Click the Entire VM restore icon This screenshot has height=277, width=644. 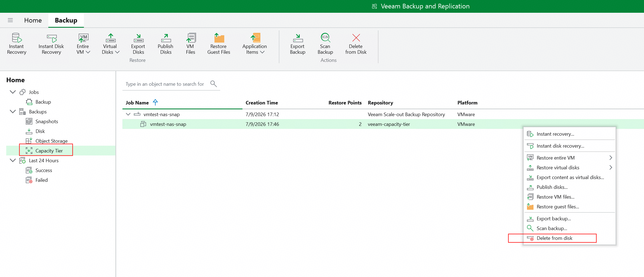coord(83,38)
